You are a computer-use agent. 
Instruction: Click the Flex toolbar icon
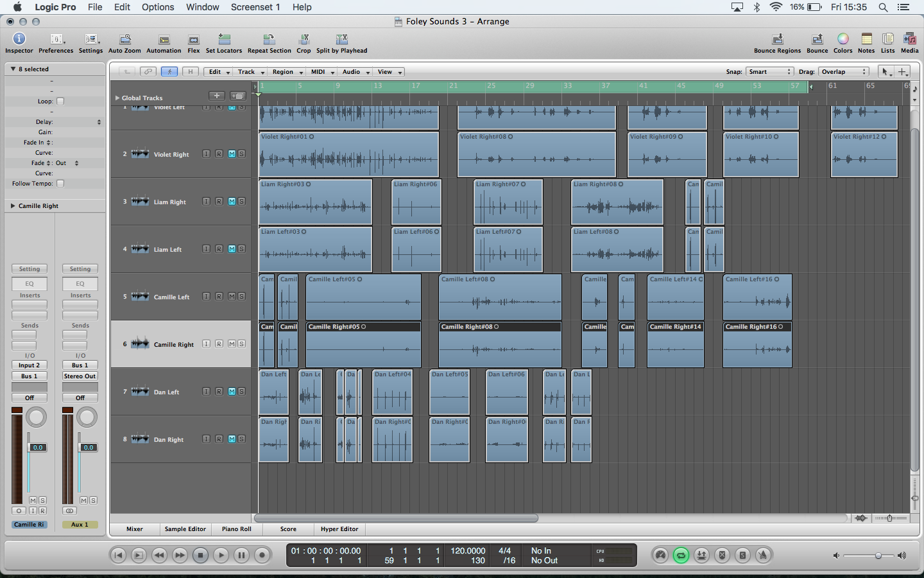(x=194, y=40)
